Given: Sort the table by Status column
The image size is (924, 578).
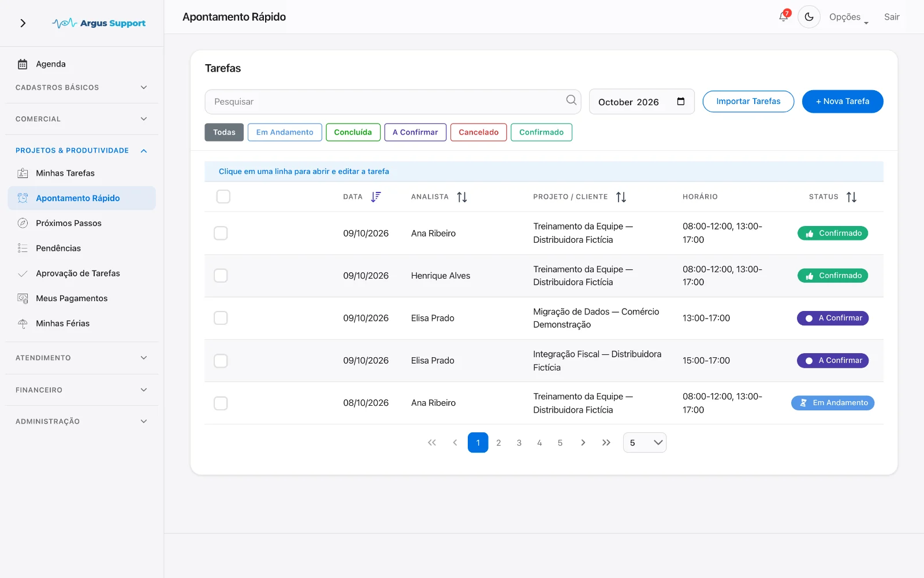Looking at the screenshot, I should [852, 197].
